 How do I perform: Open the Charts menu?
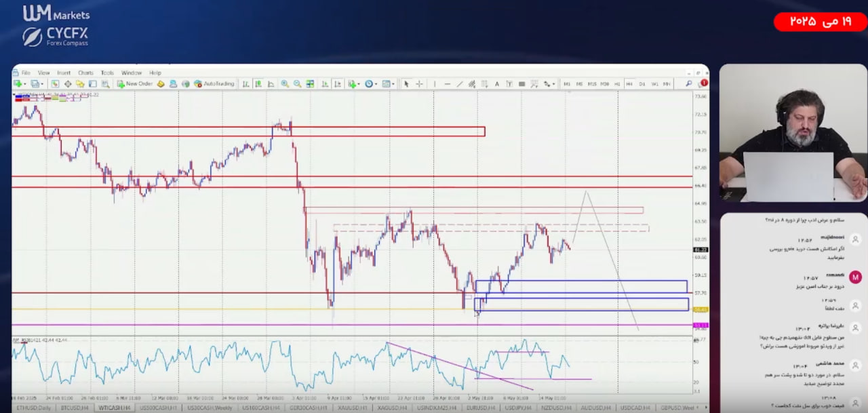click(85, 73)
